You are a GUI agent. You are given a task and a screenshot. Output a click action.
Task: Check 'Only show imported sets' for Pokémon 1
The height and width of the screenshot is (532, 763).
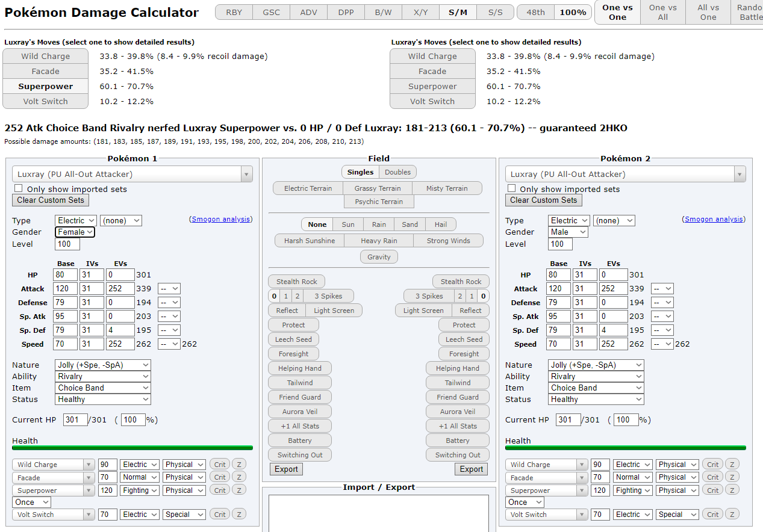tap(17, 188)
